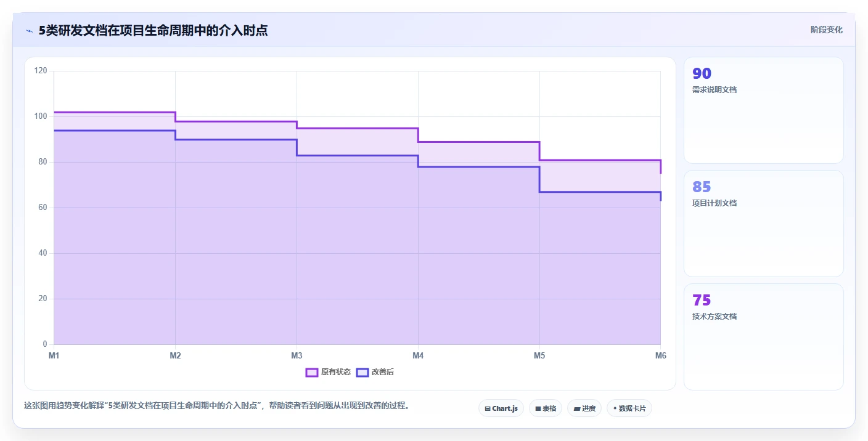
Task: Click the description text below the chart
Action: click(216, 406)
